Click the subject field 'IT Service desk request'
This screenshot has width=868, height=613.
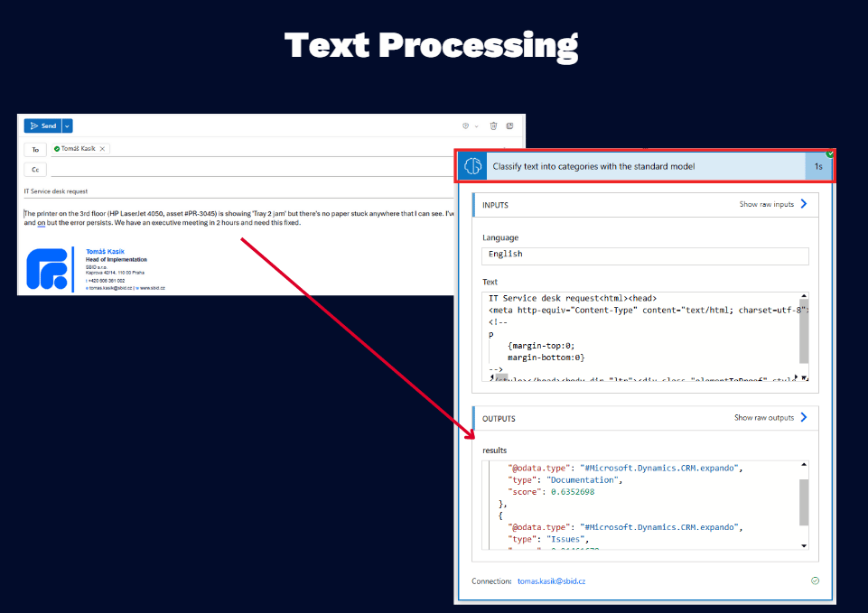click(238, 191)
